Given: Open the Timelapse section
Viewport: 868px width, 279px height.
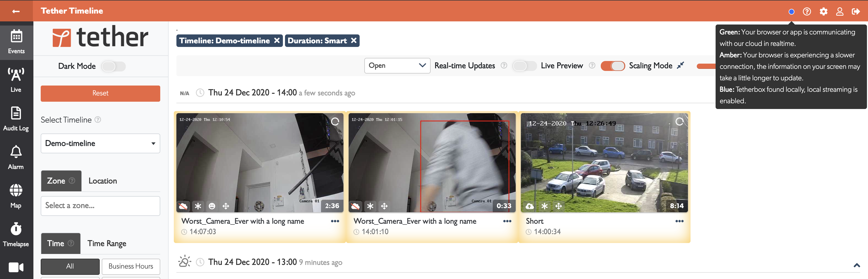Looking at the screenshot, I should [x=16, y=234].
